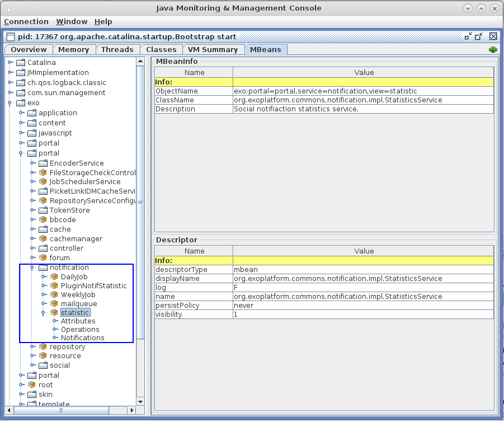504x422 pixels.
Task: Expand the skin node handle
Action: [x=21, y=394]
